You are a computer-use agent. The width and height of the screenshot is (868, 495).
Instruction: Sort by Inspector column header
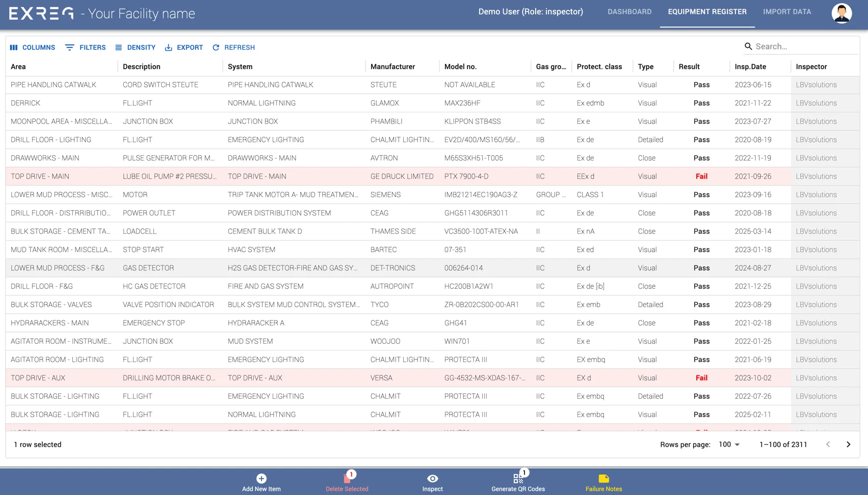(811, 67)
